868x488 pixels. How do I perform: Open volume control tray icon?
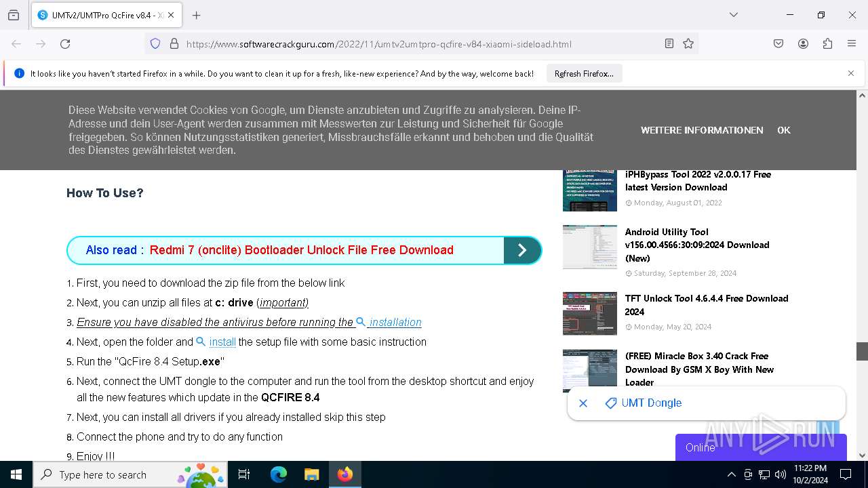[781, 474]
